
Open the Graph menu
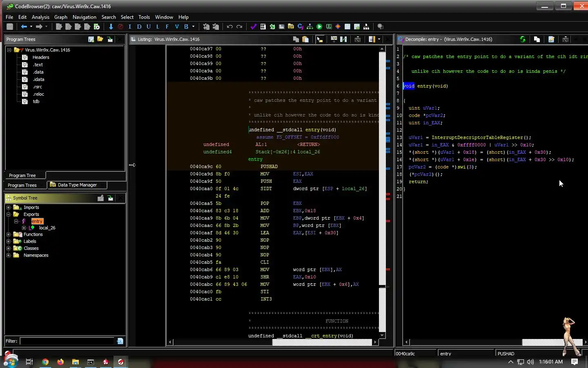(x=61, y=17)
